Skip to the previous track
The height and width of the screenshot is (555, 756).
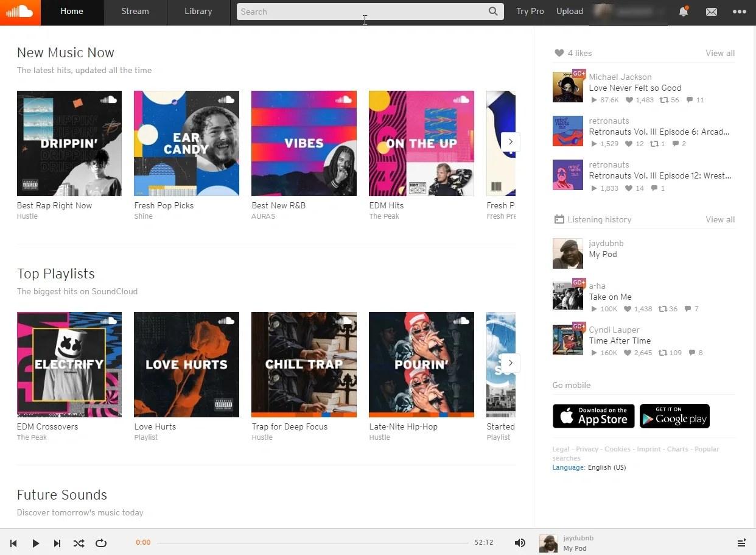(x=13, y=543)
